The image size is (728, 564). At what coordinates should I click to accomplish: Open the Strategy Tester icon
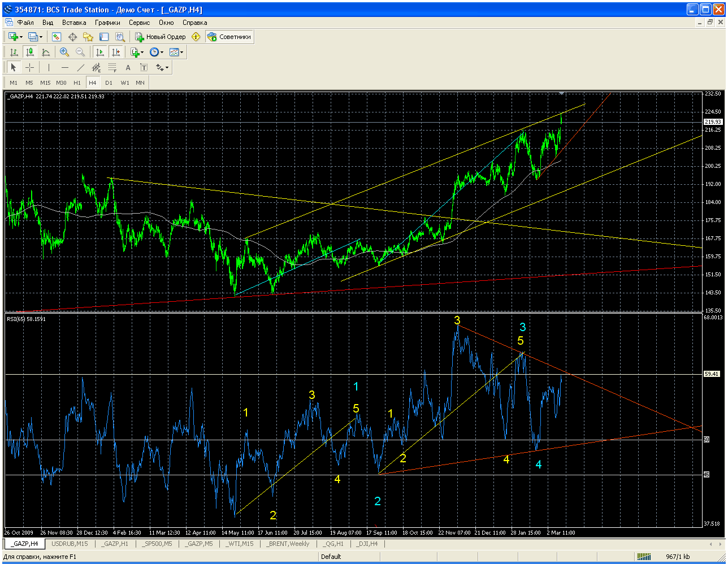tap(120, 37)
